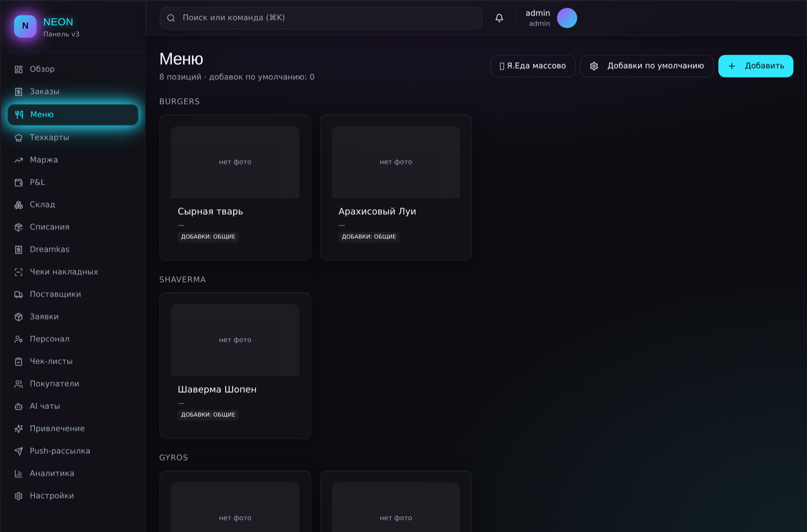The height and width of the screenshot is (532, 807).
Task: Click the Настройки gear icon in sidebar
Action: click(19, 496)
